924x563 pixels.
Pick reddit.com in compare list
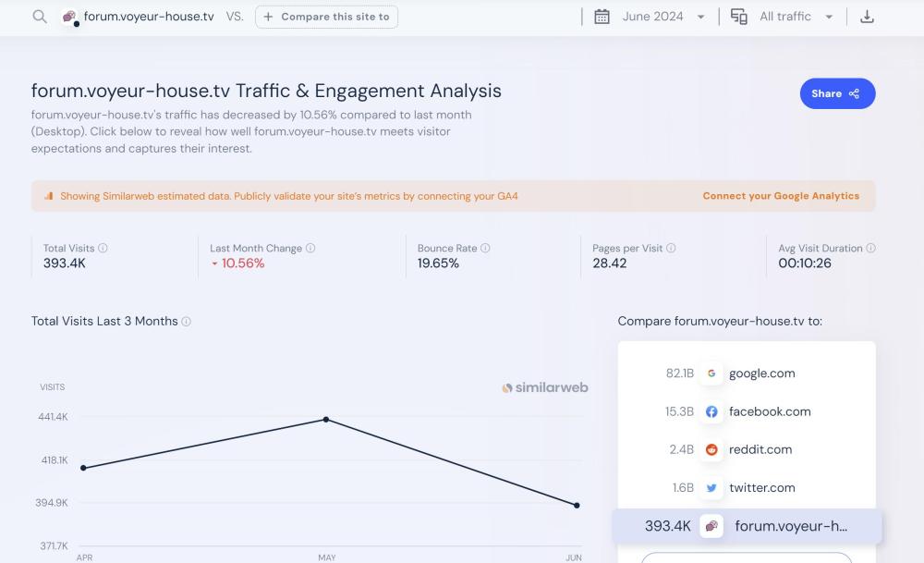click(x=760, y=449)
